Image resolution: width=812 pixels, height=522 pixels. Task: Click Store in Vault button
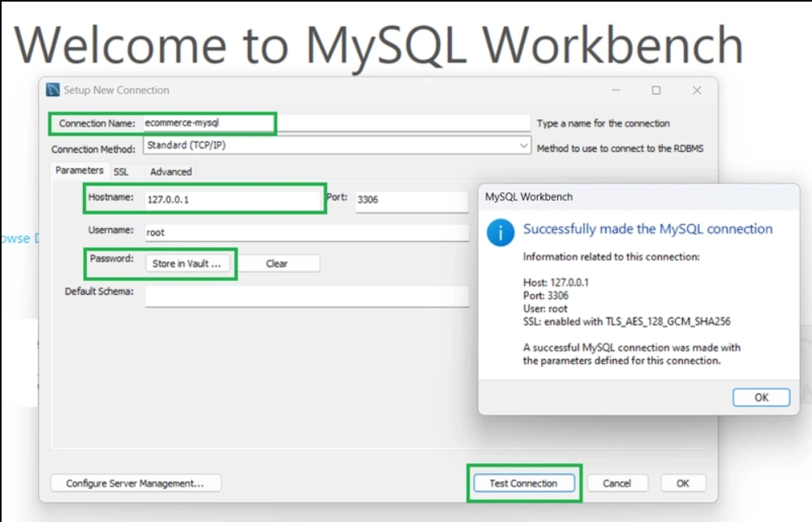tap(187, 264)
